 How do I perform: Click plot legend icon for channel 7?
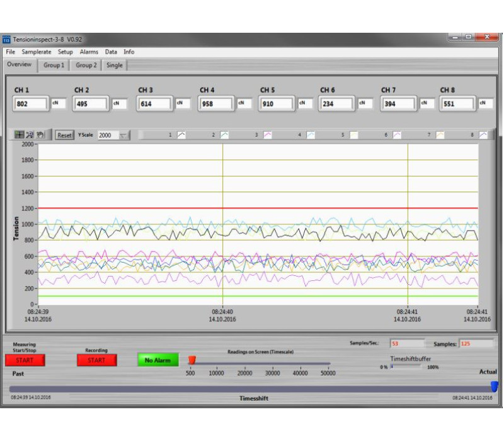[x=440, y=135]
